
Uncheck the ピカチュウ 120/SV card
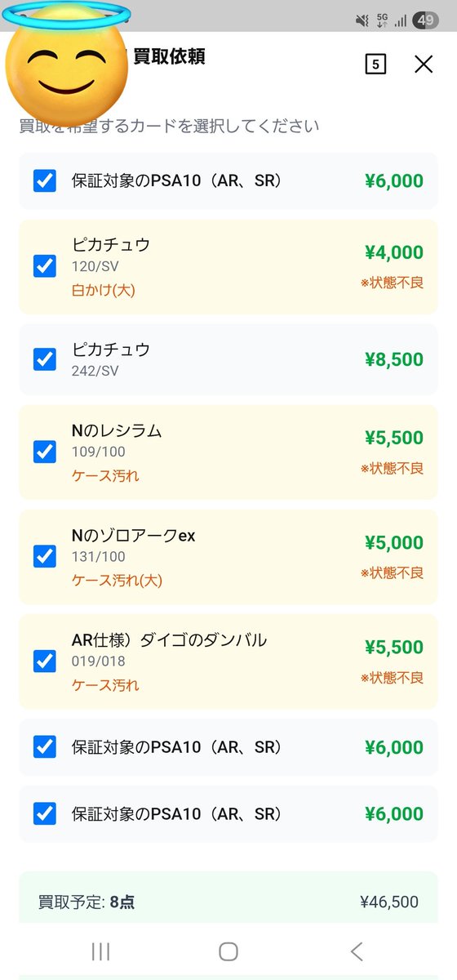[x=45, y=266]
